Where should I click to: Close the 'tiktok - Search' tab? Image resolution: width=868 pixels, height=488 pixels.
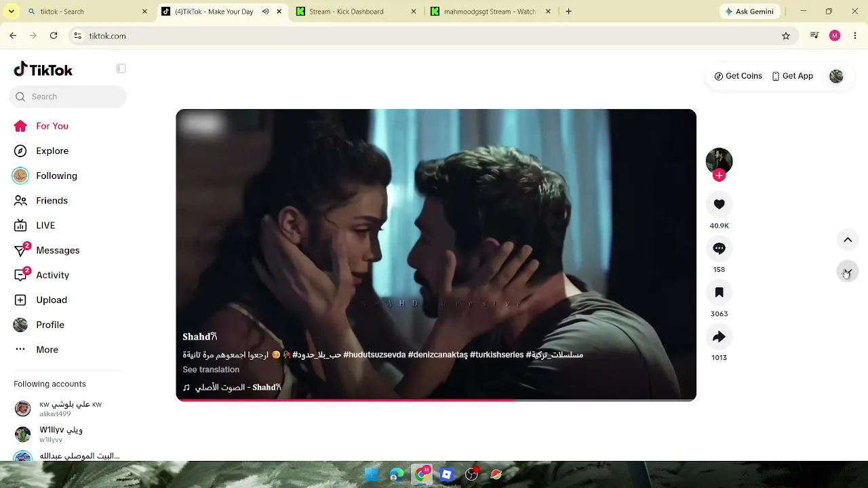144,12
